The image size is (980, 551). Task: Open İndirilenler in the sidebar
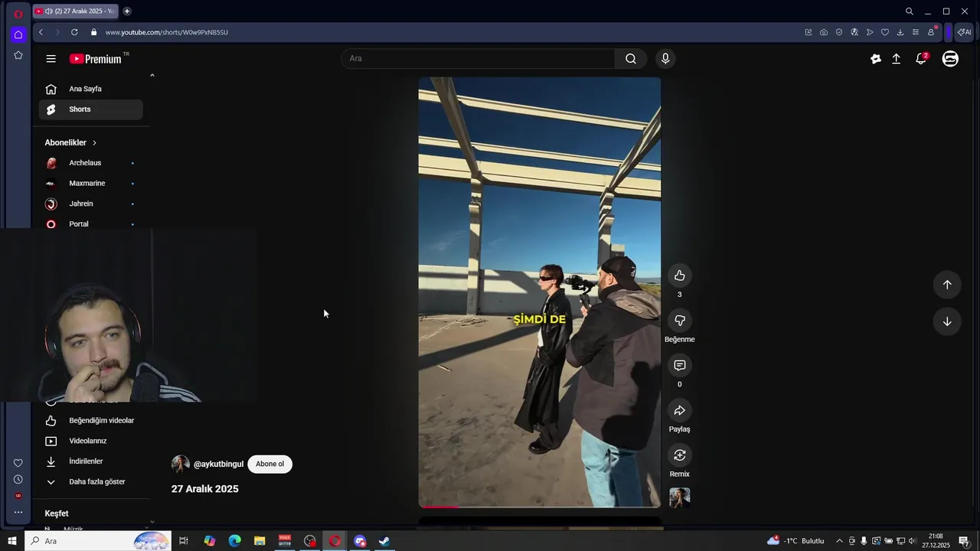[91, 461]
